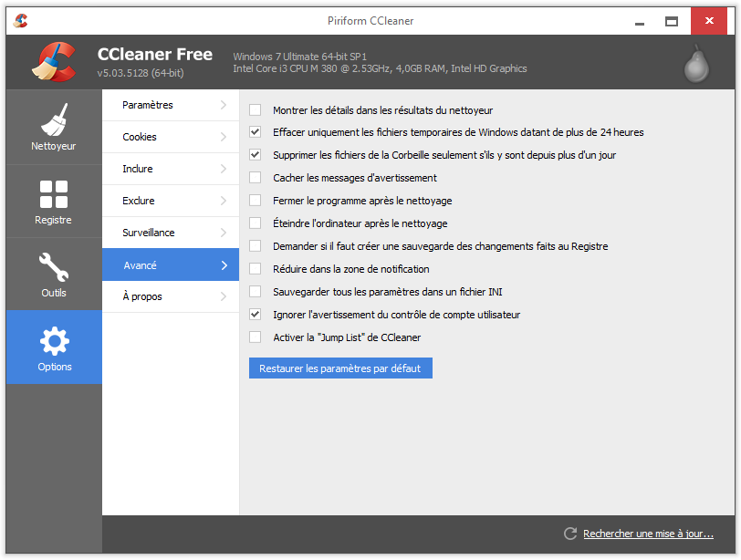Toggle "Fermer le programme après le nettoyage"
The height and width of the screenshot is (560, 741).
click(x=256, y=201)
